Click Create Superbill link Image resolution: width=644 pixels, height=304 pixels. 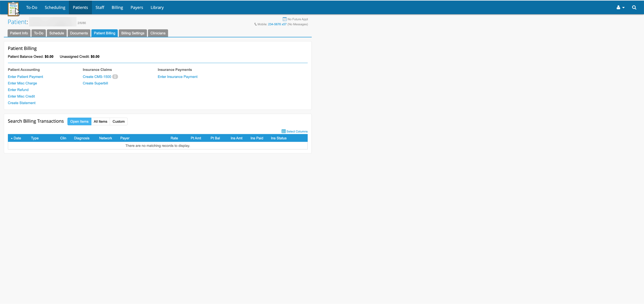95,83
